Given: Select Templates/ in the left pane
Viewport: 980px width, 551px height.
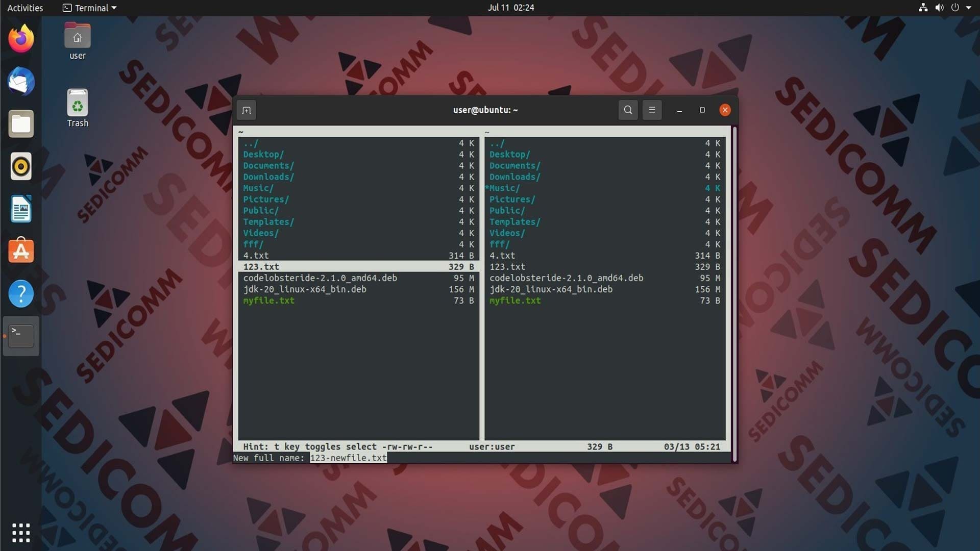Looking at the screenshot, I should pos(358,222).
